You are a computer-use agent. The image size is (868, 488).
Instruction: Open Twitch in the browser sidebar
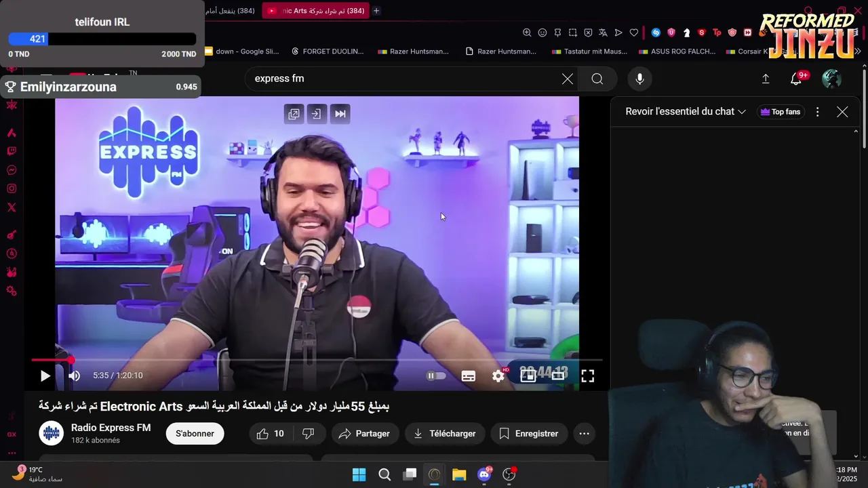(x=12, y=151)
